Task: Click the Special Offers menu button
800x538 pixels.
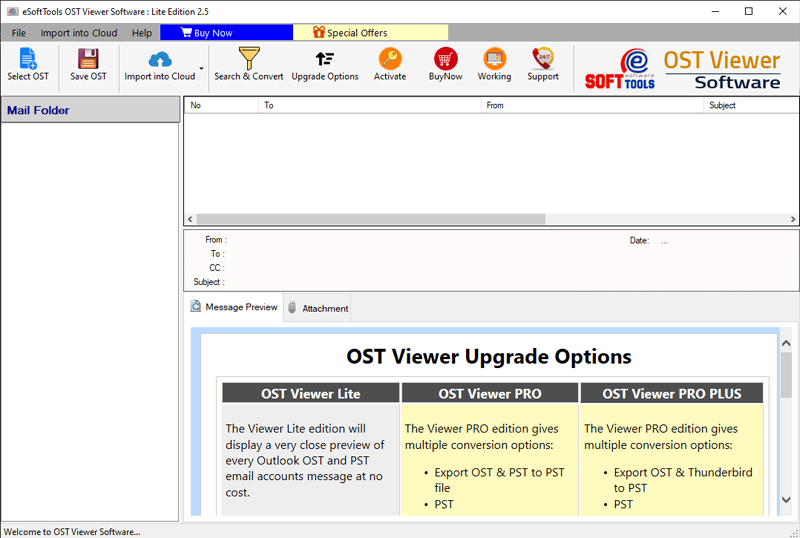Action: [x=370, y=32]
